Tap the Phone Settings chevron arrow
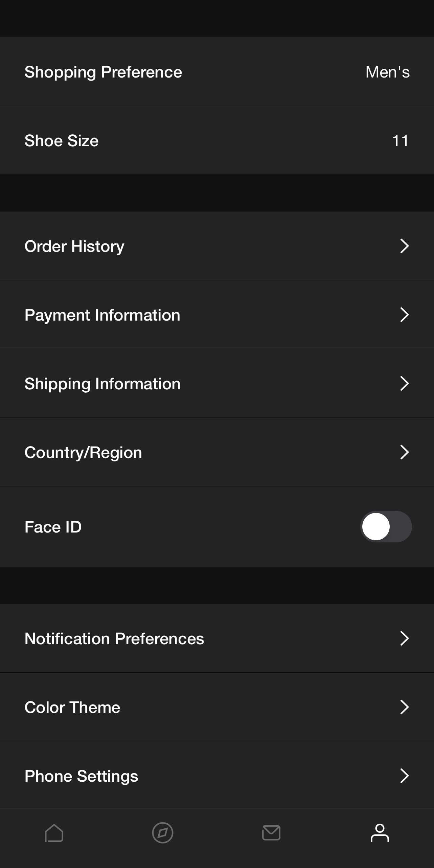 click(x=404, y=776)
